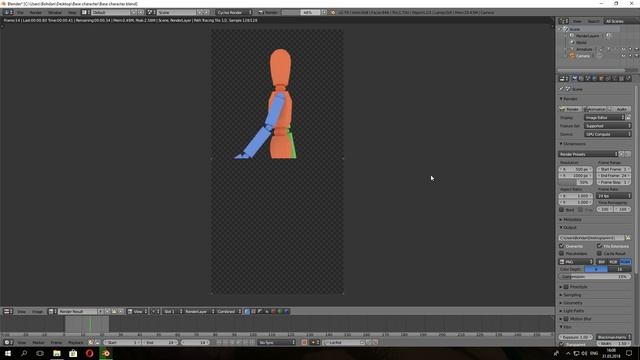
Task: Click the green channel display icon
Action: [280, 311]
